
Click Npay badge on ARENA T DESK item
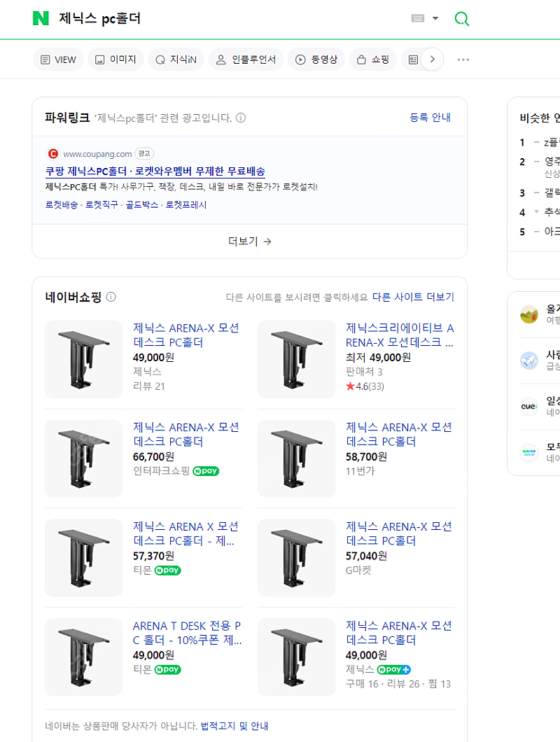167,670
